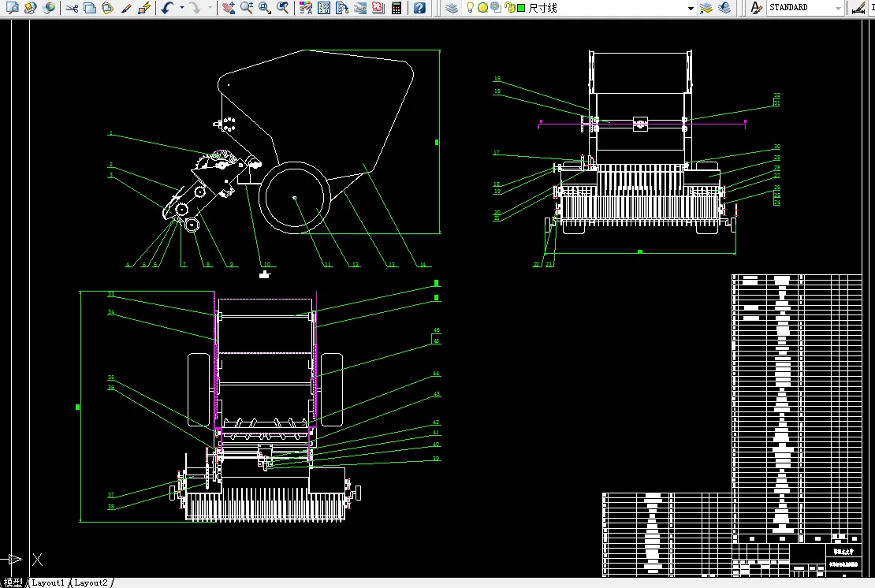Expand the 尺寸线 layer dropdown
This screenshot has height=588, width=875.
pos(691,8)
